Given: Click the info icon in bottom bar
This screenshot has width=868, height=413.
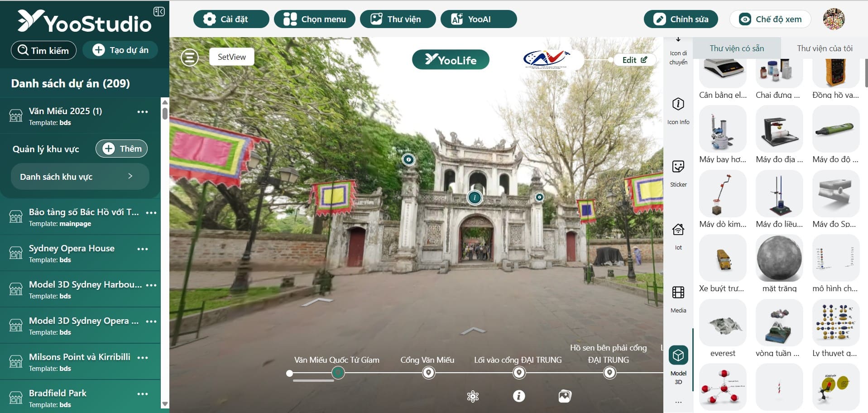Looking at the screenshot, I should pyautogui.click(x=519, y=396).
